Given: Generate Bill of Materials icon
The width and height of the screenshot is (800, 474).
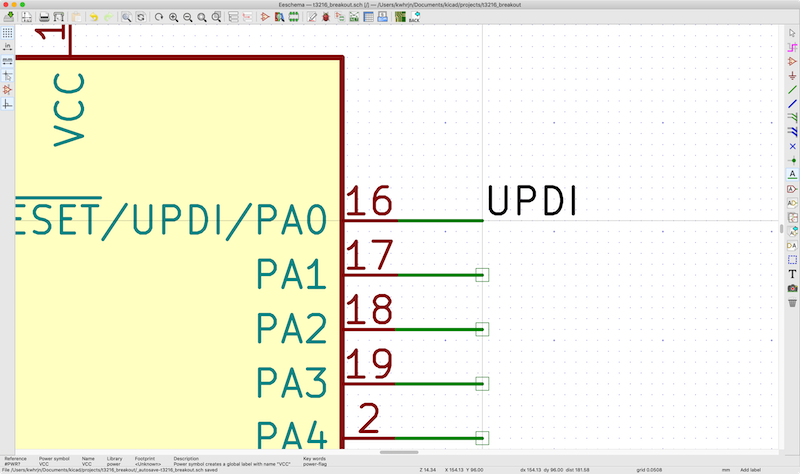Looking at the screenshot, I should click(x=383, y=17).
